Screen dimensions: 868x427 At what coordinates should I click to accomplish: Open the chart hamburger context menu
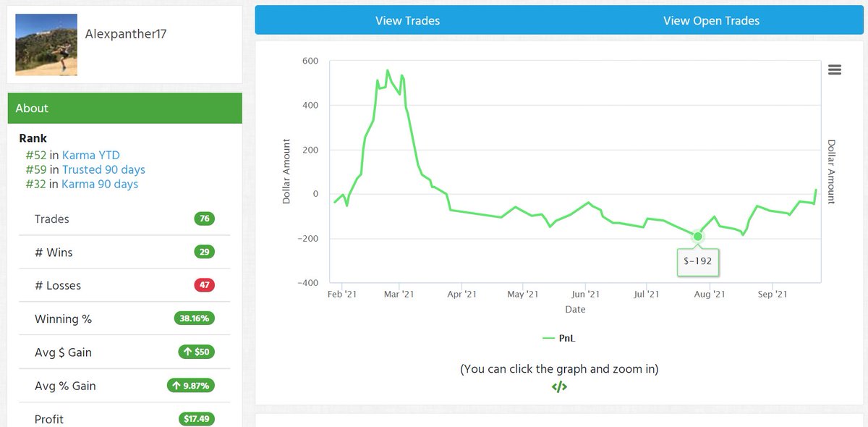(834, 69)
